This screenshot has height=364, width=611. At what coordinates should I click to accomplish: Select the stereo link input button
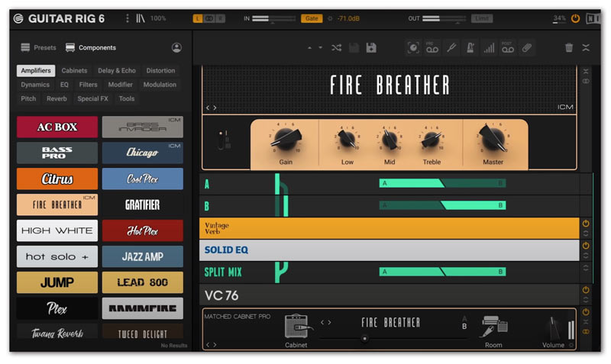(209, 18)
